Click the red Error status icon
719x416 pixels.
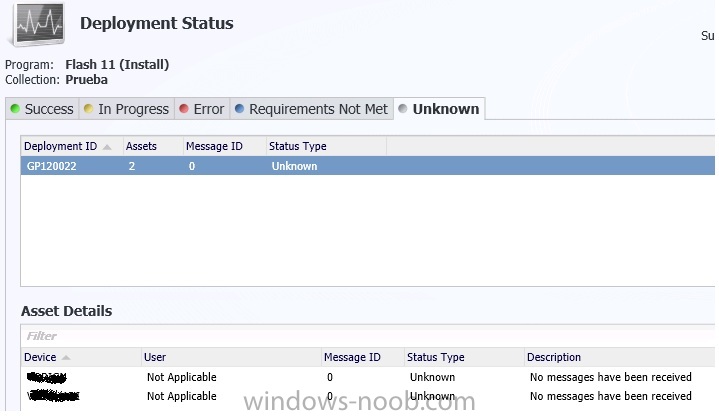tap(184, 109)
